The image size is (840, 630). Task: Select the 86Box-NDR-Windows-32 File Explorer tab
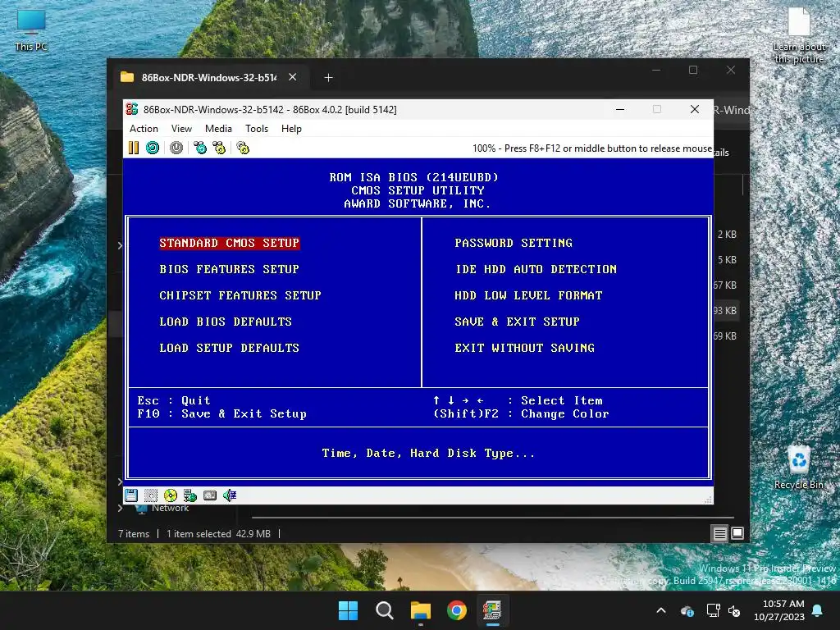click(209, 77)
